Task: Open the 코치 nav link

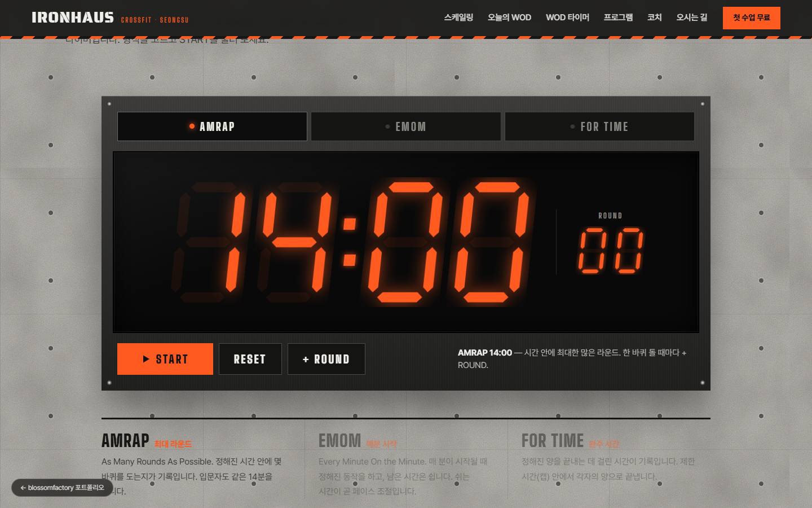Action: [x=655, y=17]
